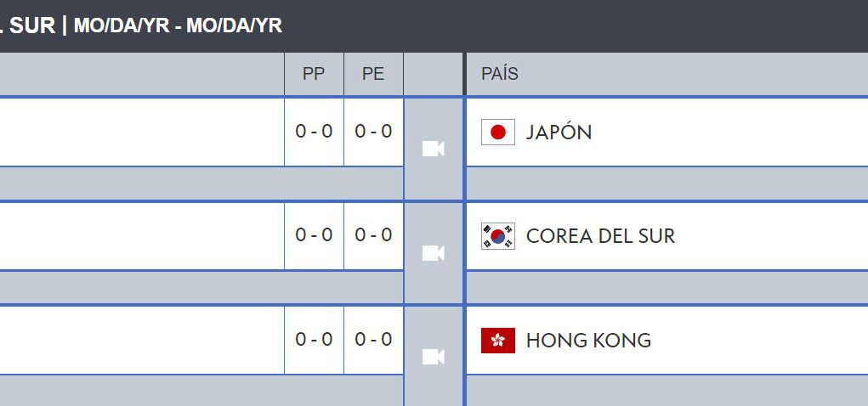Click the PE score for Corea del Sur

(x=374, y=235)
